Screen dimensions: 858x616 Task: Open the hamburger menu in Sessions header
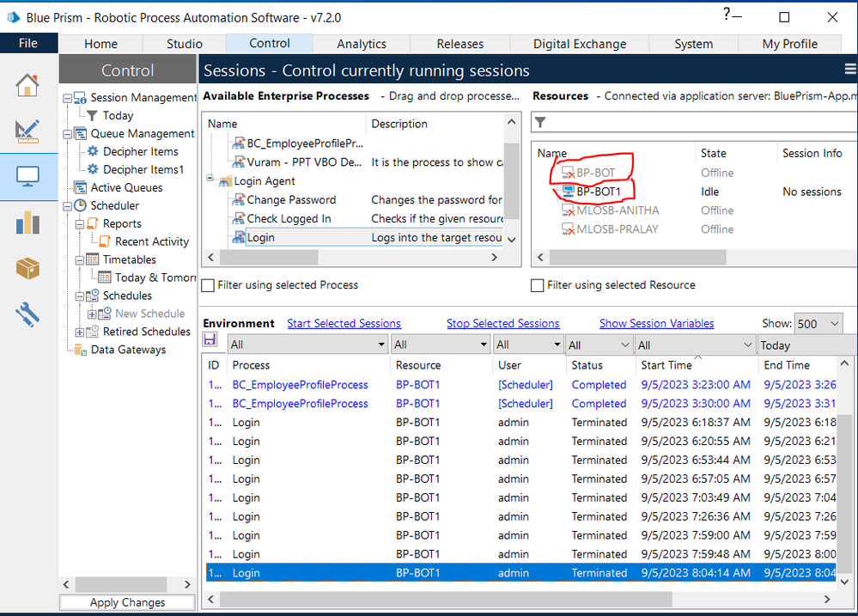click(x=850, y=70)
